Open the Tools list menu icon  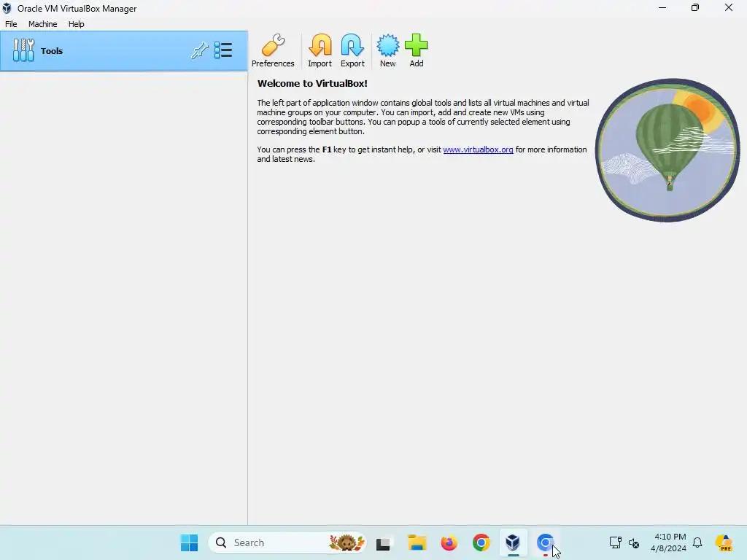click(x=223, y=50)
